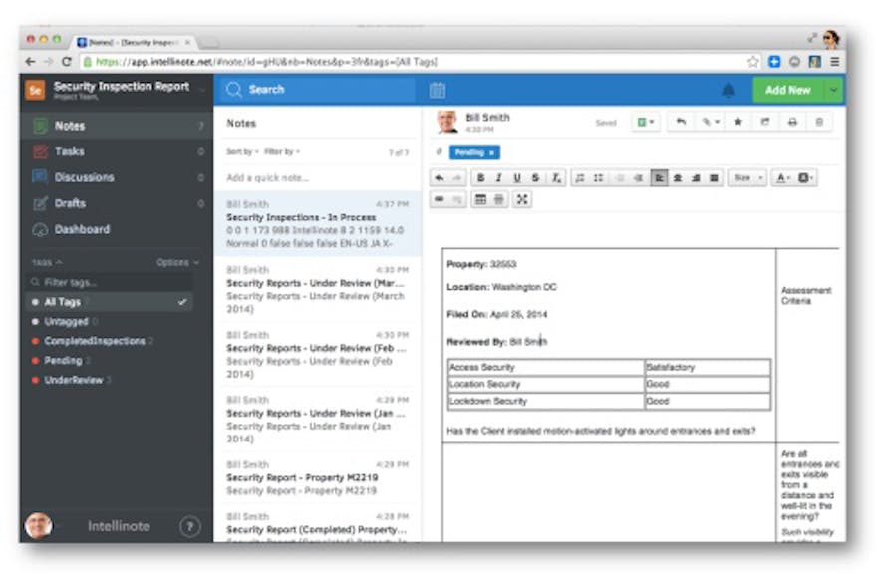Click the Filter tags input field

(x=110, y=282)
